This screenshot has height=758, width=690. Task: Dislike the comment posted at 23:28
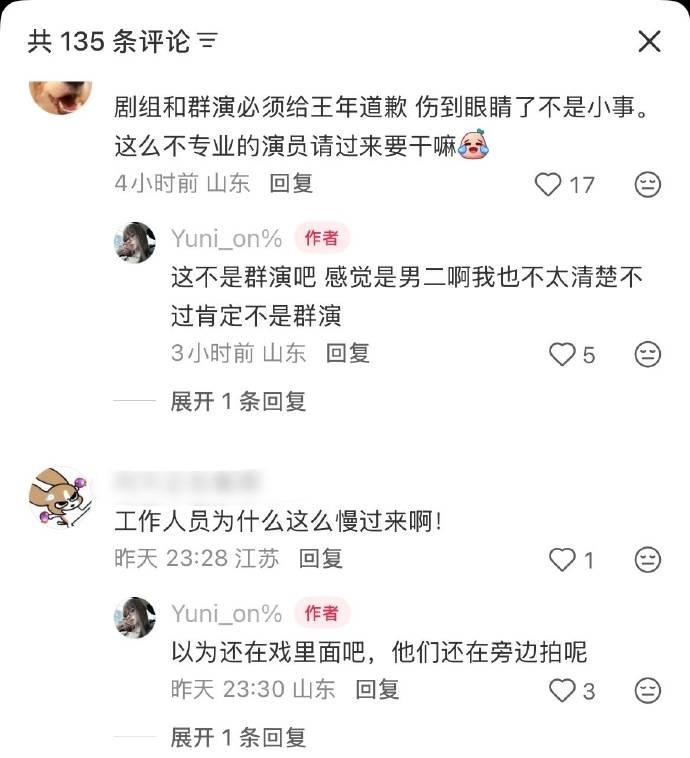(647, 559)
